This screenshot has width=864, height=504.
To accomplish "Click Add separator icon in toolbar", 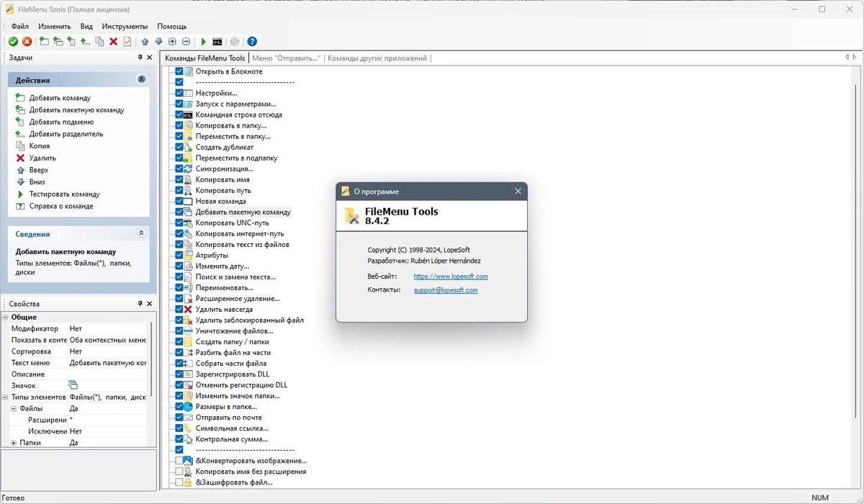I will pyautogui.click(x=86, y=42).
